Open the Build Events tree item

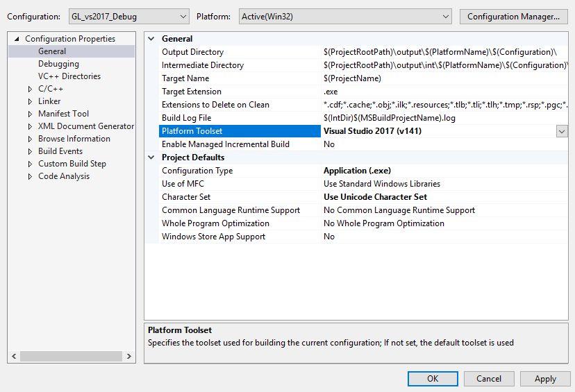coord(60,151)
